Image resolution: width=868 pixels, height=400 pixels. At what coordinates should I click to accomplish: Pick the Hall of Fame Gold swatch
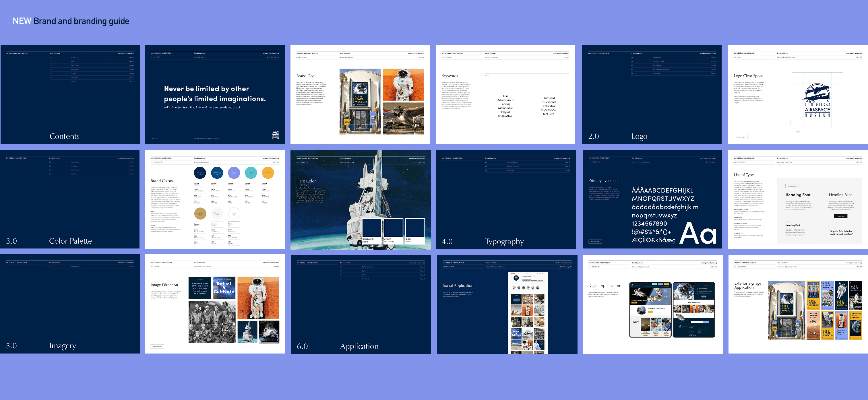200,213
